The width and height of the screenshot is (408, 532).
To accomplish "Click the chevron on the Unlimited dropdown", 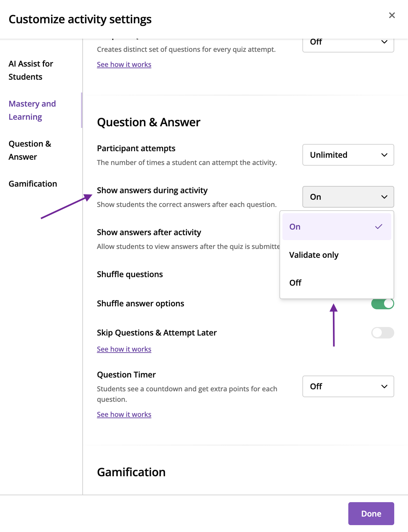I will (384, 155).
